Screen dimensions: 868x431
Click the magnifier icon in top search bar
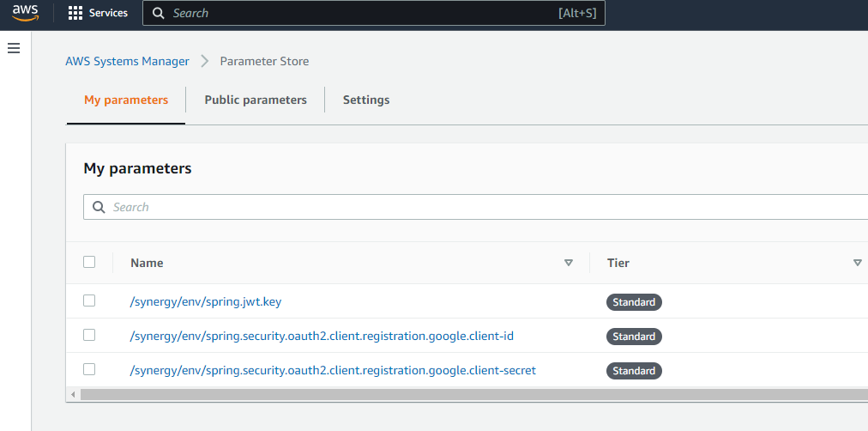tap(159, 13)
